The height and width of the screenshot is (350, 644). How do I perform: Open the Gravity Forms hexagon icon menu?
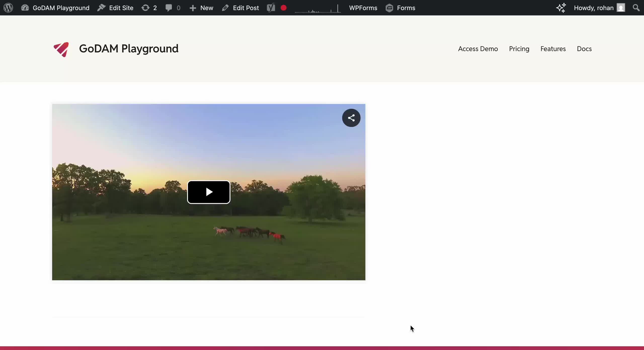389,8
